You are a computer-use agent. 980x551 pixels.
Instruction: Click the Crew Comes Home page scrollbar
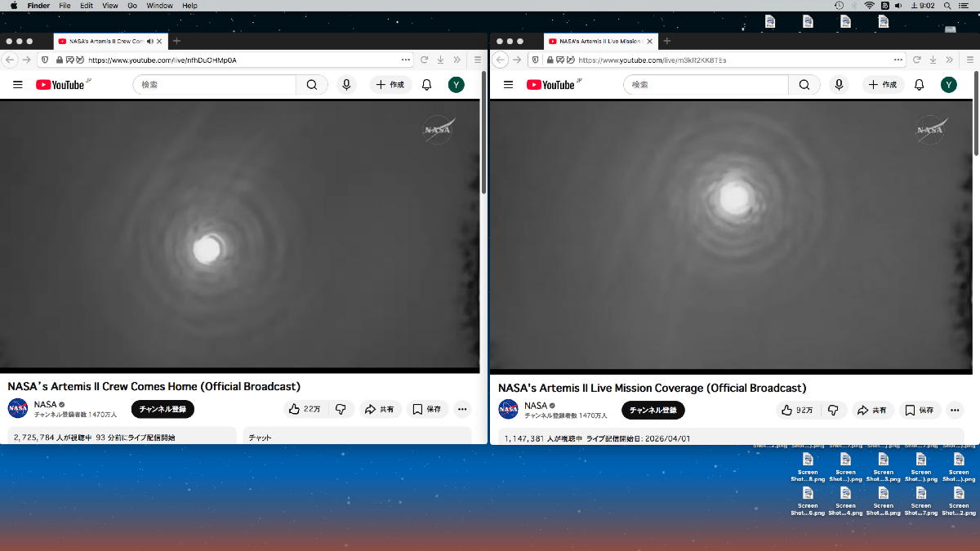click(x=483, y=131)
